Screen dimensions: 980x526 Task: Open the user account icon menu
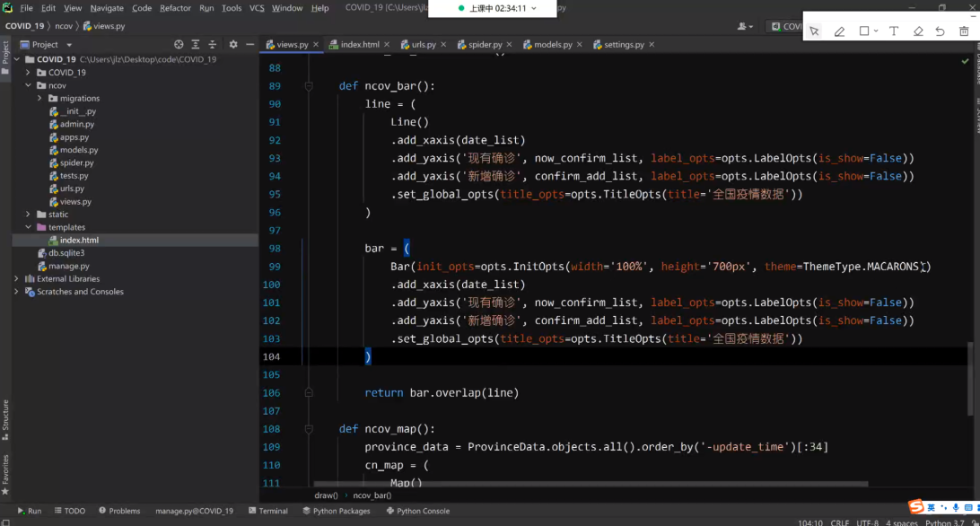pos(744,26)
